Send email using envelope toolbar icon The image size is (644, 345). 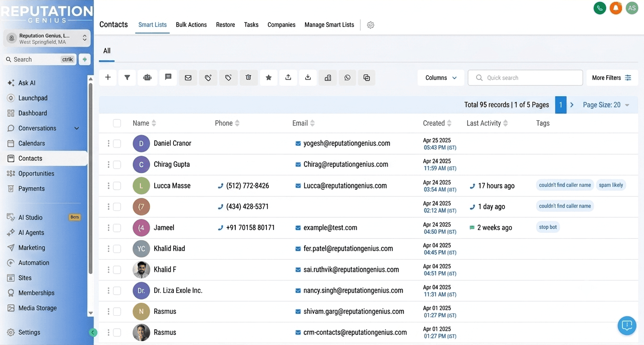tap(188, 78)
